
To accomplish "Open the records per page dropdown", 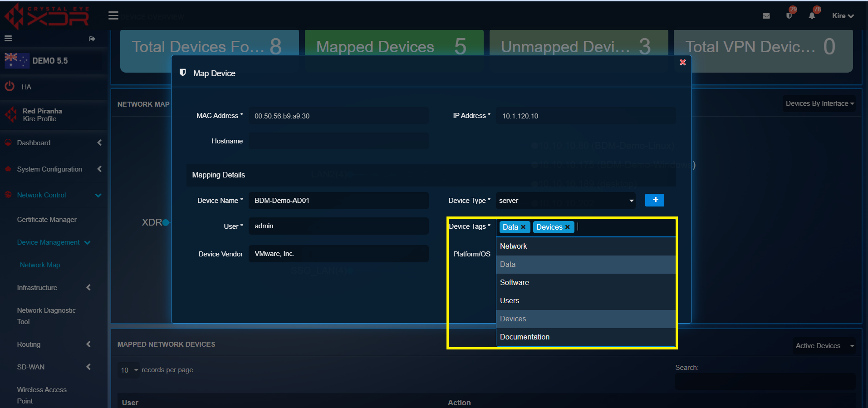I will click(129, 370).
